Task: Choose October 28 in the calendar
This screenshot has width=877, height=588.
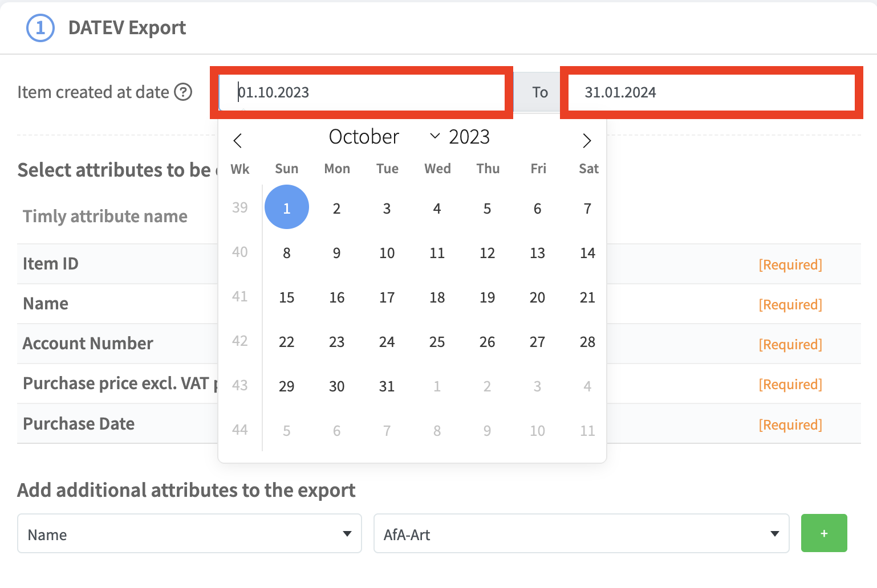Action: coord(588,342)
